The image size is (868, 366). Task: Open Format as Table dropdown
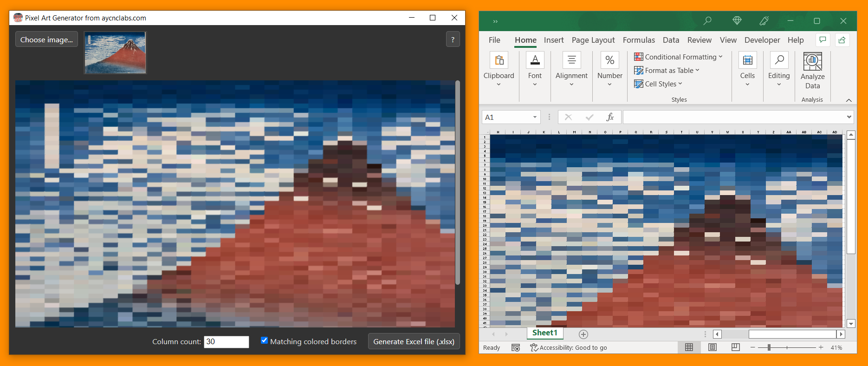pyautogui.click(x=667, y=70)
